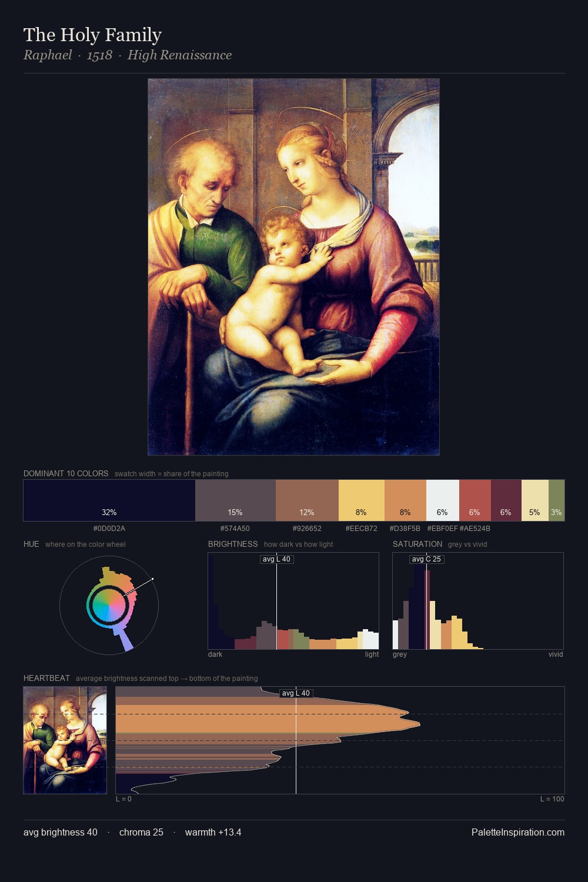Click the "HEARTBEAT" section heading

46,678
